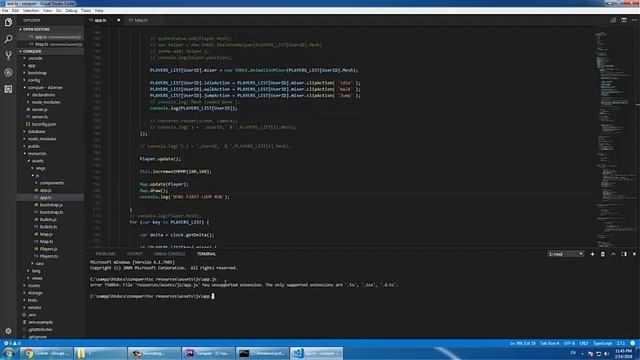Image resolution: width=640 pixels, height=360 pixels.
Task: Click the volume icon in system tray
Action: 607,353
